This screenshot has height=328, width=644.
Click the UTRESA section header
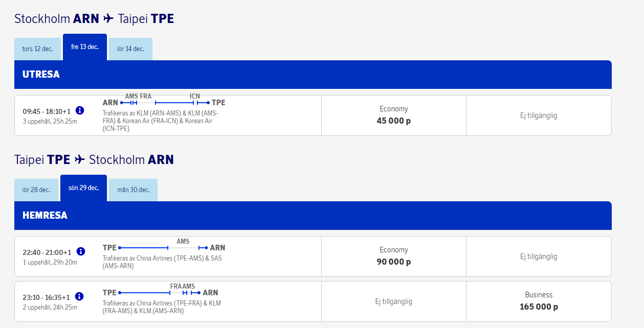pyautogui.click(x=313, y=75)
